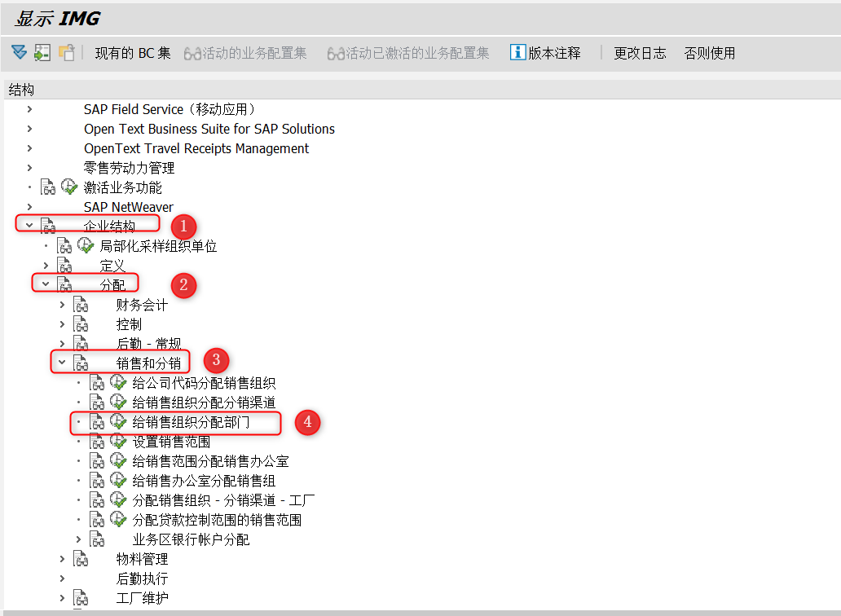
Task: Expand the 工厂维护 node
Action: coord(62,598)
